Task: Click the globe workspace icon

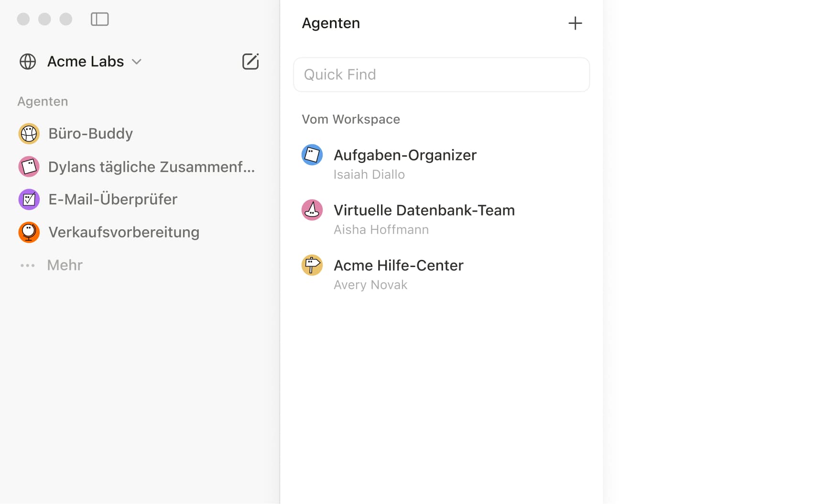Action: (28, 62)
